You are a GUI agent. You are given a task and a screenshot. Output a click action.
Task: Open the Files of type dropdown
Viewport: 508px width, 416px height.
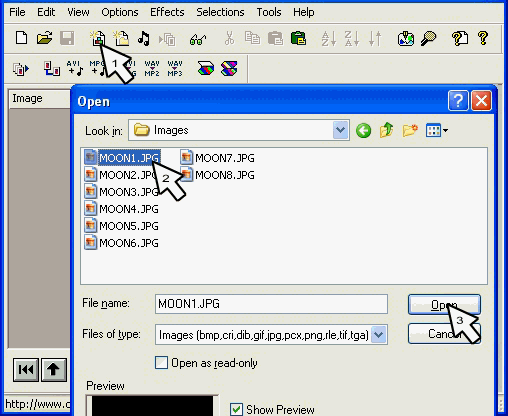[379, 334]
